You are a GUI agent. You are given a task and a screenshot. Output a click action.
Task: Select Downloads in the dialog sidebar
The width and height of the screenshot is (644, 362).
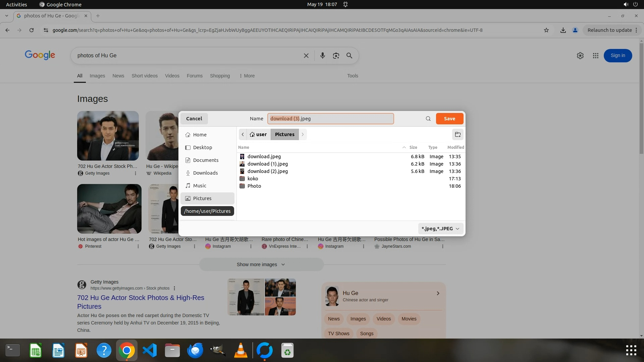[x=205, y=173]
